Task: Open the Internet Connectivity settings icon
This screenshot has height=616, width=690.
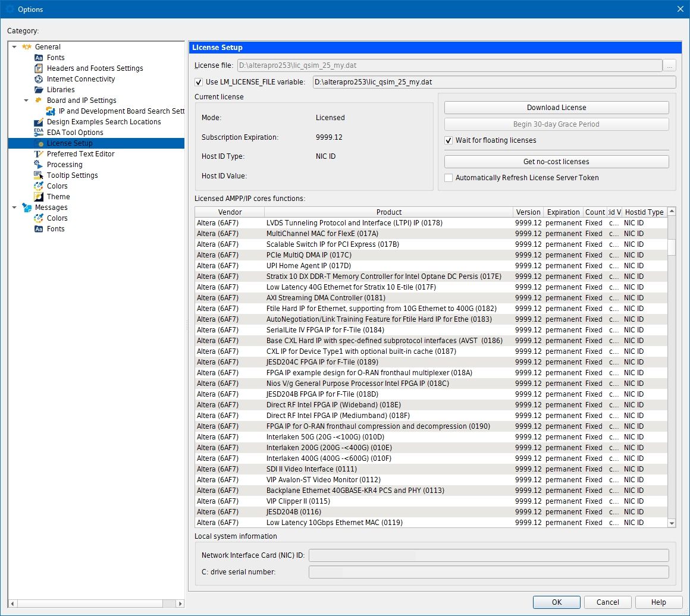Action: pos(39,78)
